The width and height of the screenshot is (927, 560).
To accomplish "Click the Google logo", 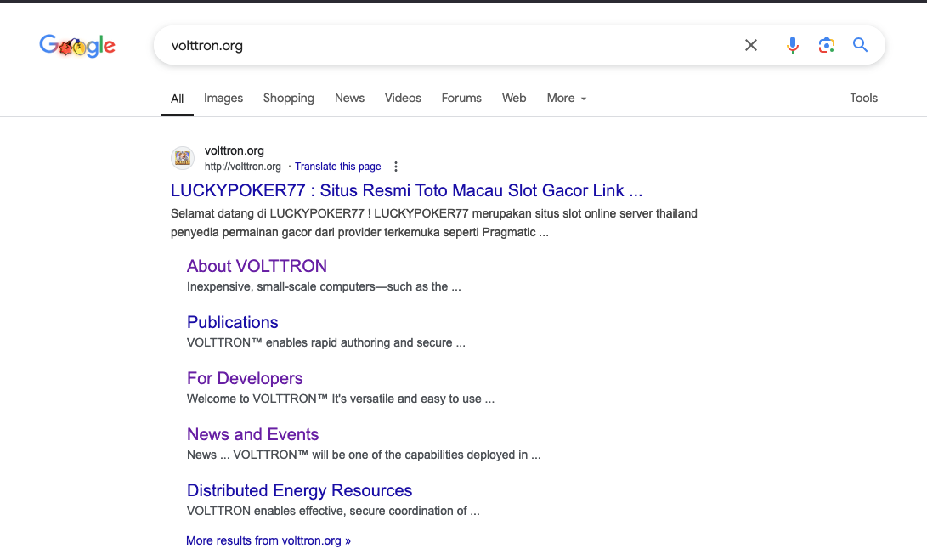I will pyautogui.click(x=77, y=46).
